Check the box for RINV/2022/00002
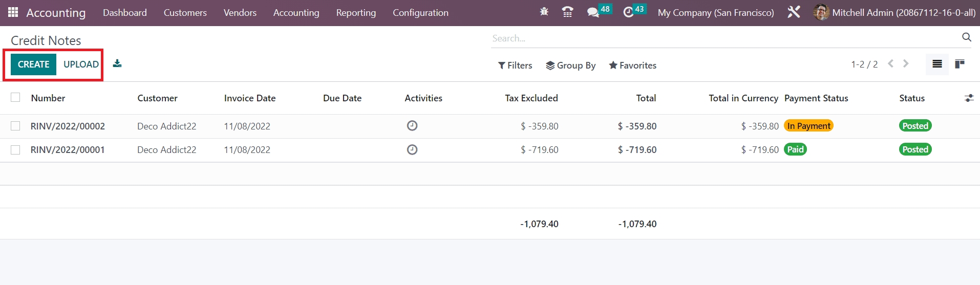The width and height of the screenshot is (980, 285). click(x=15, y=126)
